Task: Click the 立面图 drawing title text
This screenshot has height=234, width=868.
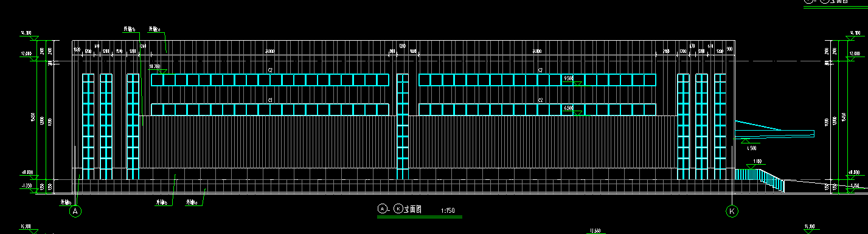Action: (413, 208)
